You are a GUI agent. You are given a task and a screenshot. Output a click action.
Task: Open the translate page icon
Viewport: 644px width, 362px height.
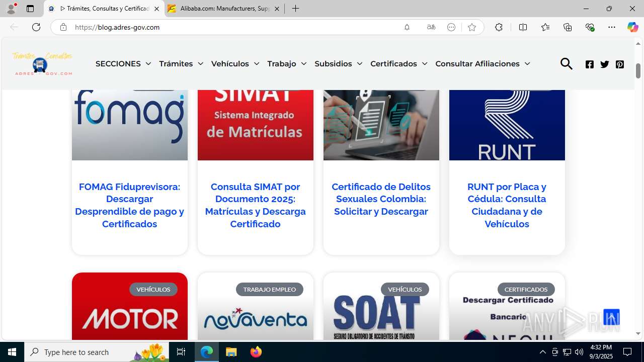pos(431,27)
